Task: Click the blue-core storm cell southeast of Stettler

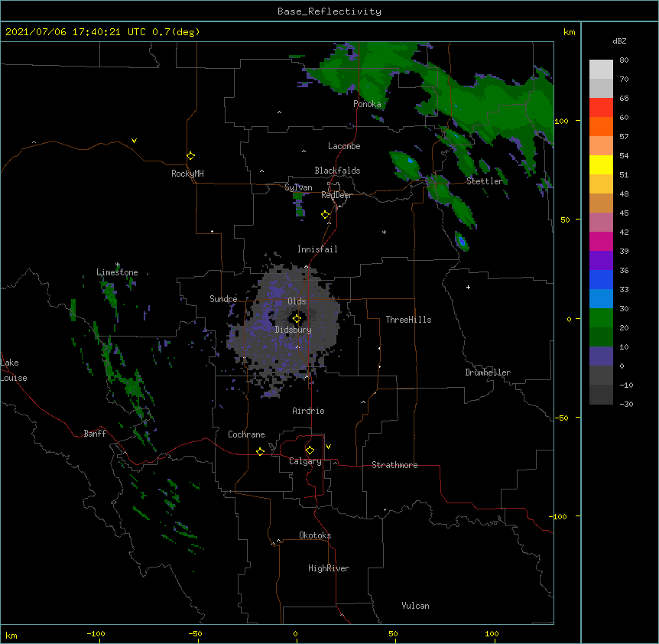Action: point(462,241)
